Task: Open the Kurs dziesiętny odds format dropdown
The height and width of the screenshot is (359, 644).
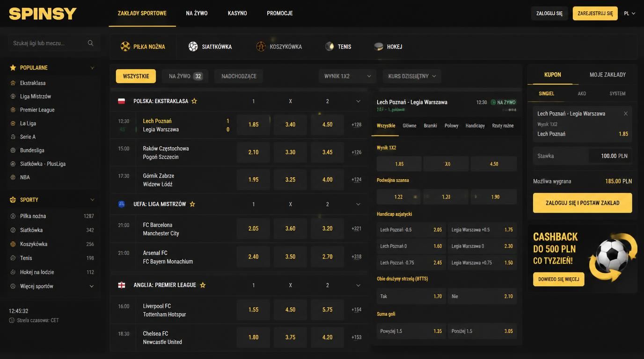Action: click(x=412, y=76)
